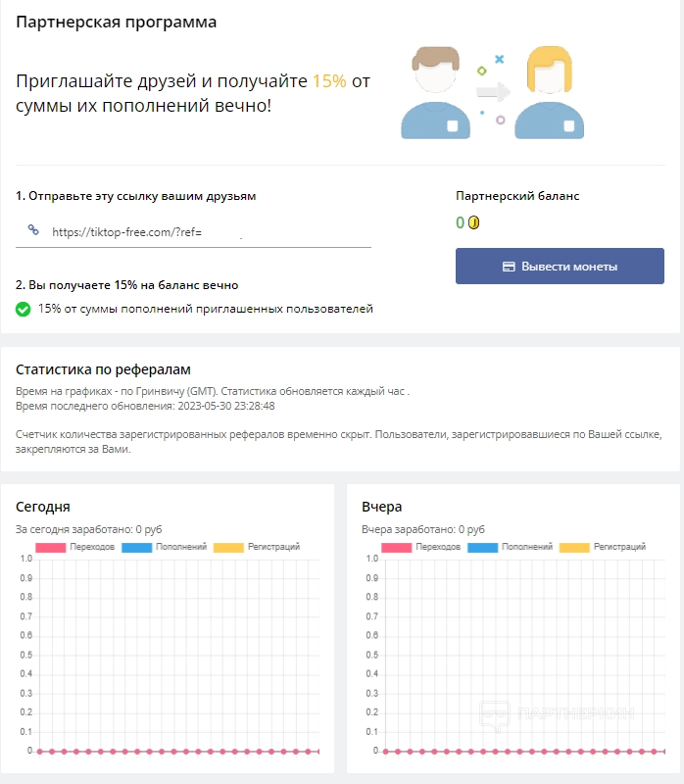Click the arrow between the two avatars
The width and height of the screenshot is (684, 784).
click(x=492, y=93)
